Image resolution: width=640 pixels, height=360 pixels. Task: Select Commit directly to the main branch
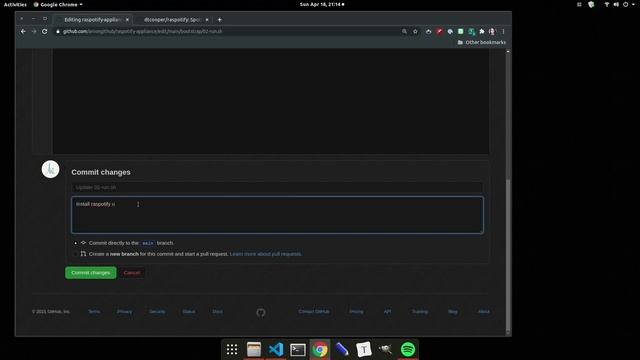pos(76,243)
